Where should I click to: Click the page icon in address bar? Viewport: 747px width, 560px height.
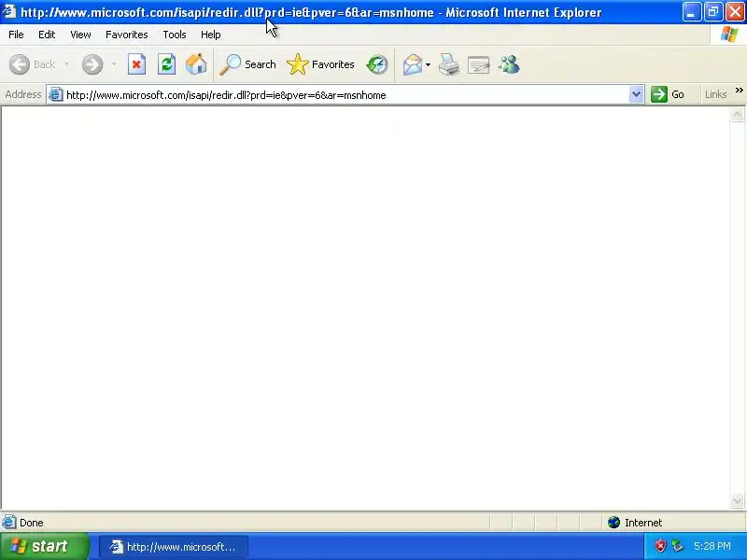[x=55, y=95]
